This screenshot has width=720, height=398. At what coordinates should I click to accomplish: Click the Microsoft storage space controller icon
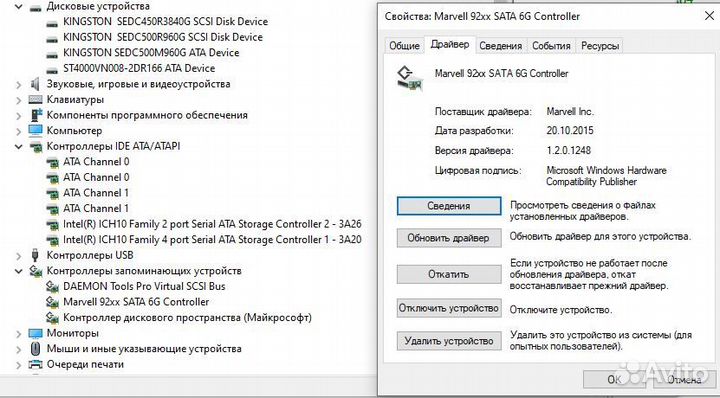coord(52,318)
